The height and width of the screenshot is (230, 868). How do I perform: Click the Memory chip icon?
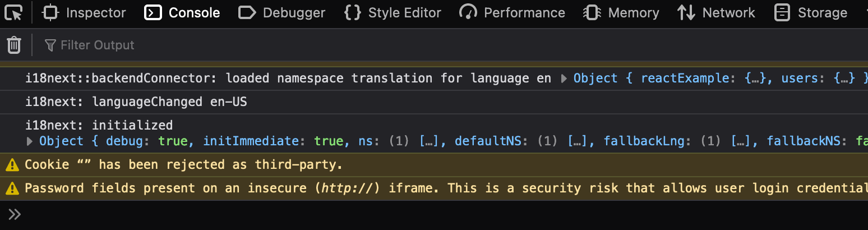(x=592, y=12)
